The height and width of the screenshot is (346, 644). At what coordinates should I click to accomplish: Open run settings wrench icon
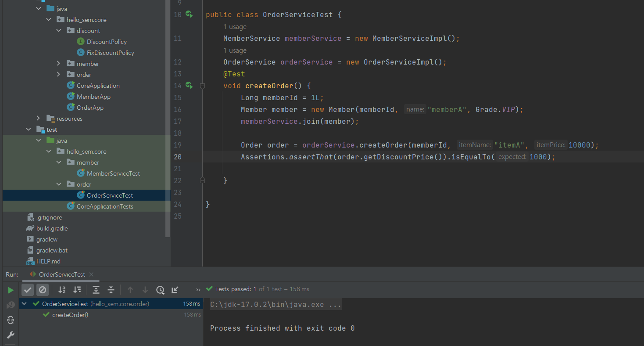tap(11, 335)
